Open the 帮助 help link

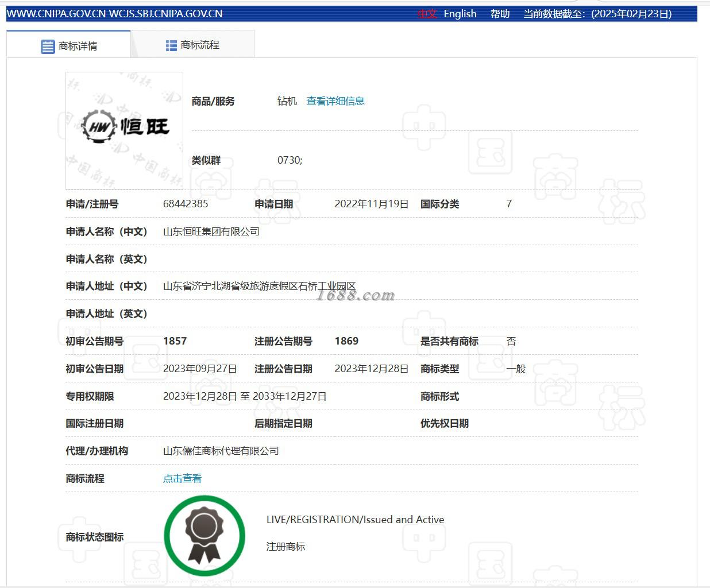(x=500, y=14)
